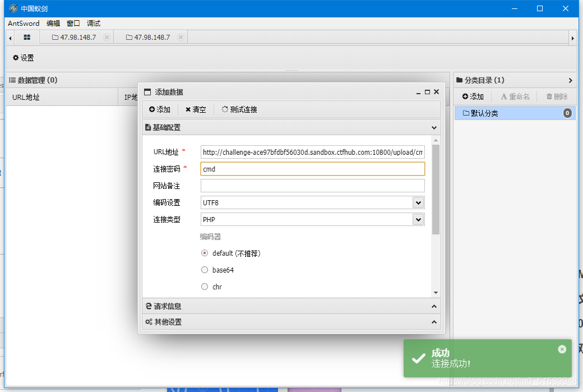Click the 中国蚁剑 app icon in title bar
The image size is (583, 392).
(13, 8)
